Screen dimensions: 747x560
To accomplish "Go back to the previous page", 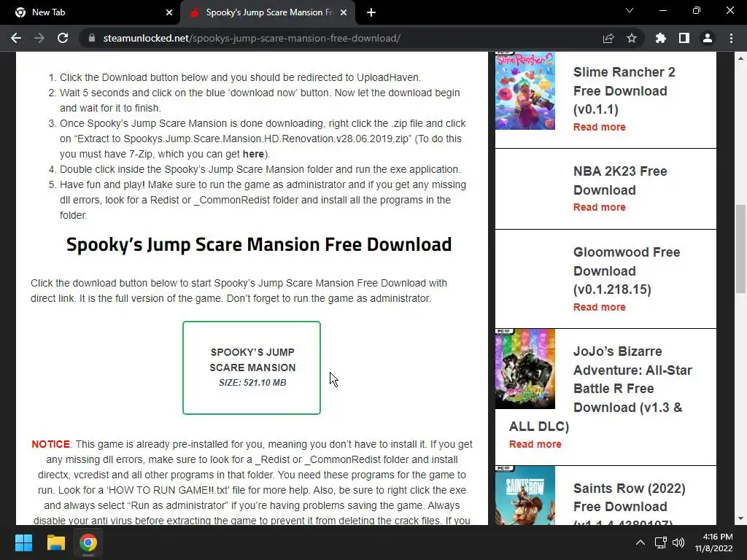I will pyautogui.click(x=16, y=38).
